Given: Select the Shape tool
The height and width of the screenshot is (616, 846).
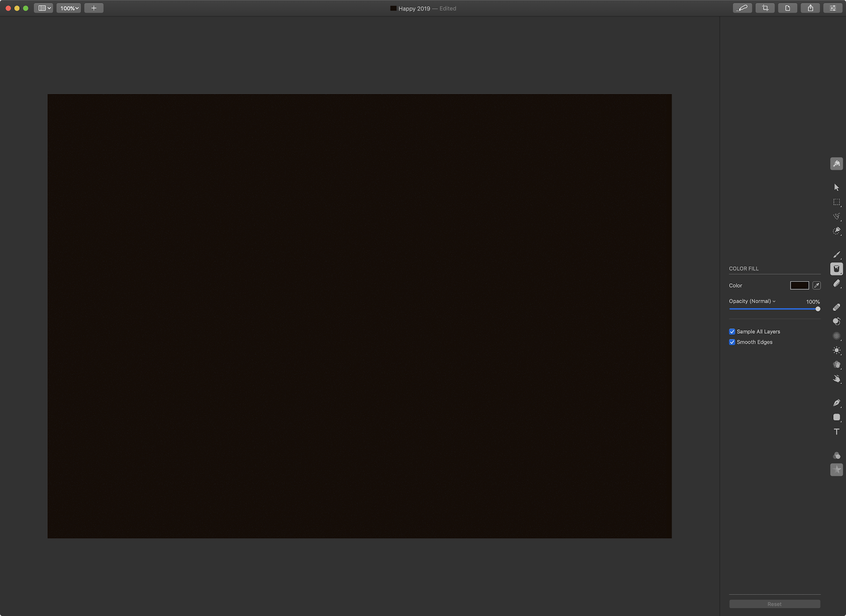Looking at the screenshot, I should [836, 417].
